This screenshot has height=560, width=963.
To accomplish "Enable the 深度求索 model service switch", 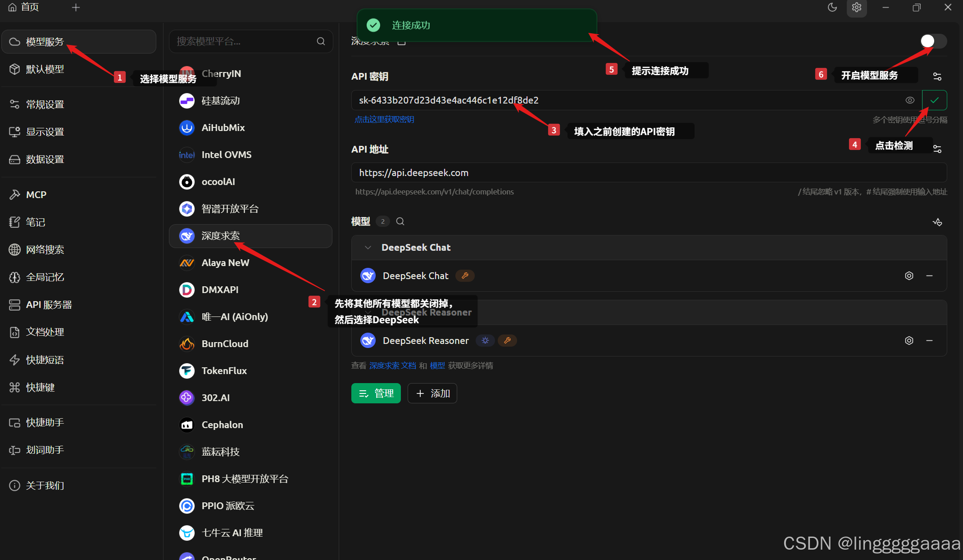I will (x=933, y=41).
